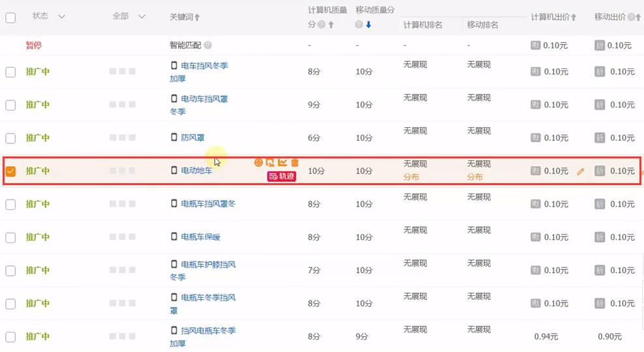The width and height of the screenshot is (644, 352).
Task: Click the orange target icon beside 电动地车
Action: click(x=258, y=162)
